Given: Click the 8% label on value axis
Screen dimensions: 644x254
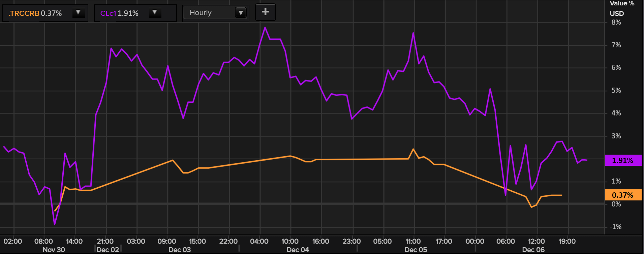Looking at the screenshot, I should 616,22.
